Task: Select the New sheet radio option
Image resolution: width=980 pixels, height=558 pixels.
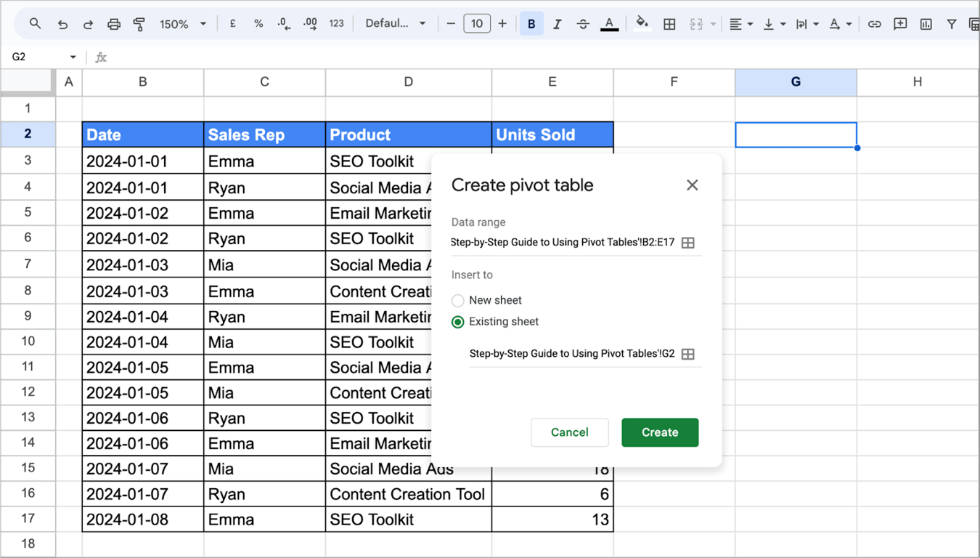Action: pyautogui.click(x=458, y=300)
